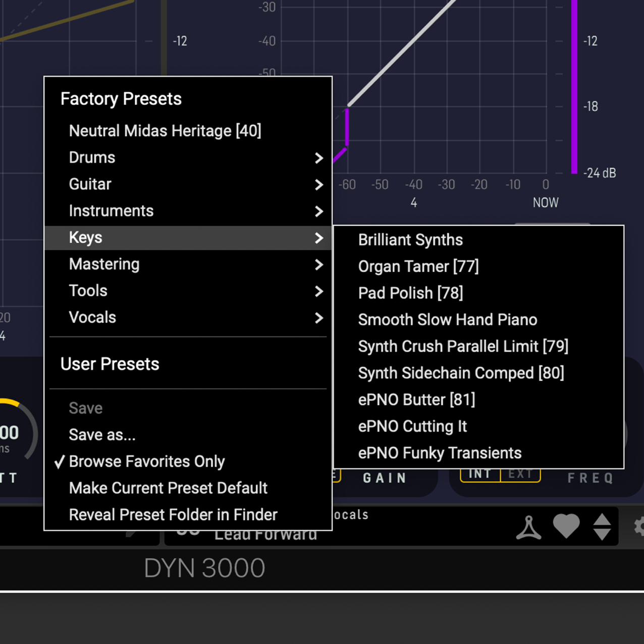Click the DYN 3000 plugin title
The height and width of the screenshot is (644, 644).
tap(204, 568)
